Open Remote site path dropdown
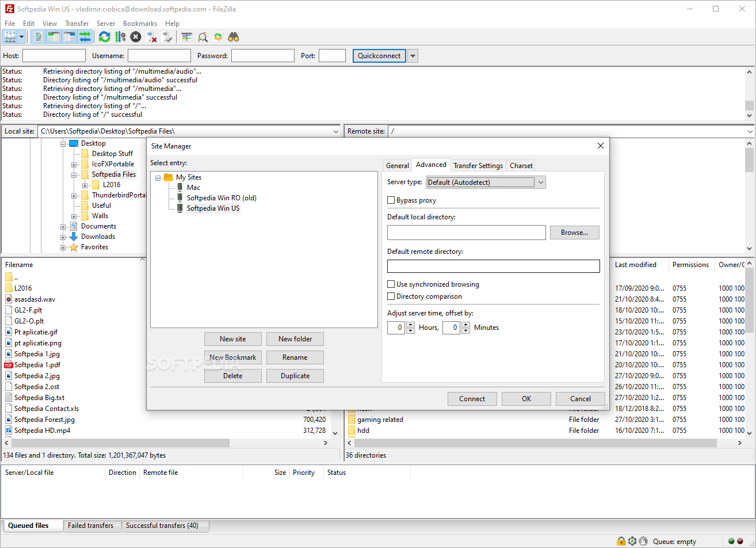Image resolution: width=756 pixels, height=548 pixels. [749, 131]
